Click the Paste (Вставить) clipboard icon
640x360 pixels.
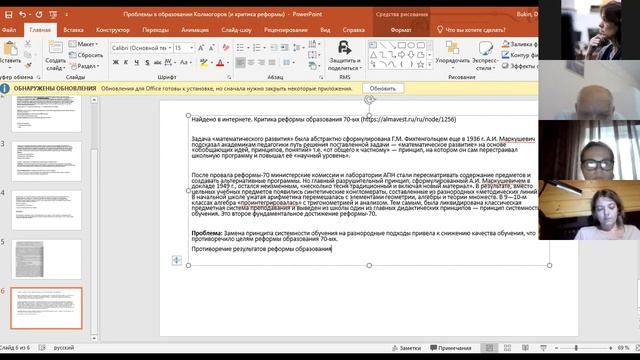[x=10, y=49]
